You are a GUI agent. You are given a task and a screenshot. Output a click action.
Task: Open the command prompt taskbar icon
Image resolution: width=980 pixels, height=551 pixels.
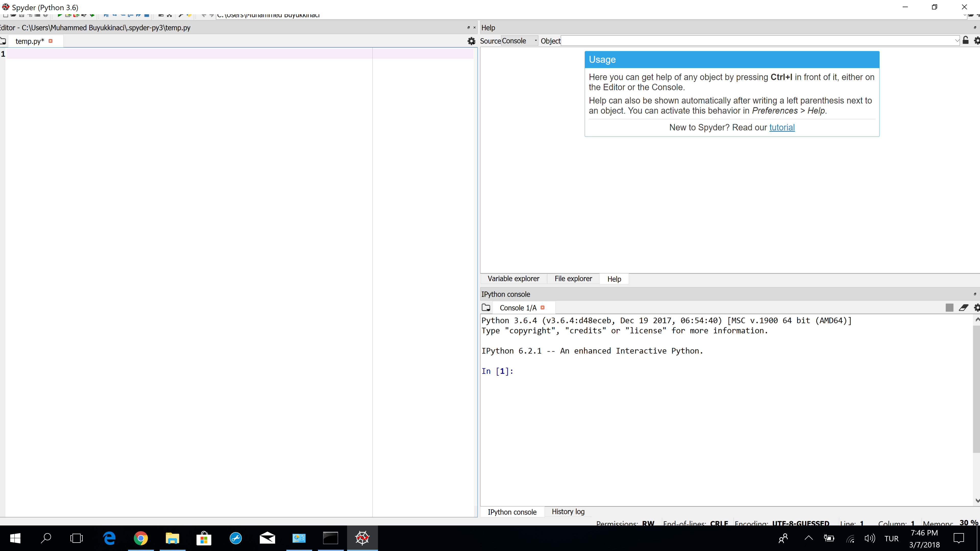click(330, 539)
